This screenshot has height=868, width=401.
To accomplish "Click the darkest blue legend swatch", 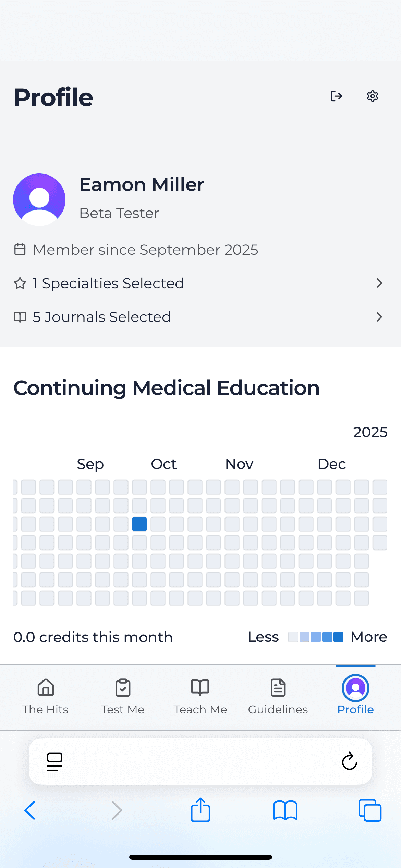I will click(x=339, y=637).
